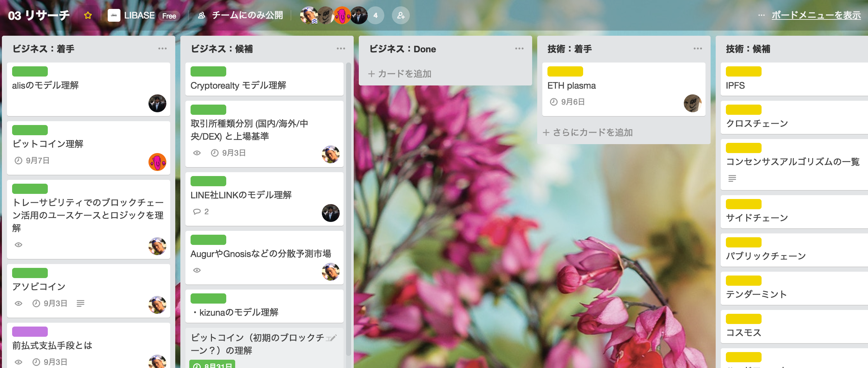Viewport: 868px width, 368px height.
Task: Click the LIBASE team logo icon
Action: tap(114, 15)
